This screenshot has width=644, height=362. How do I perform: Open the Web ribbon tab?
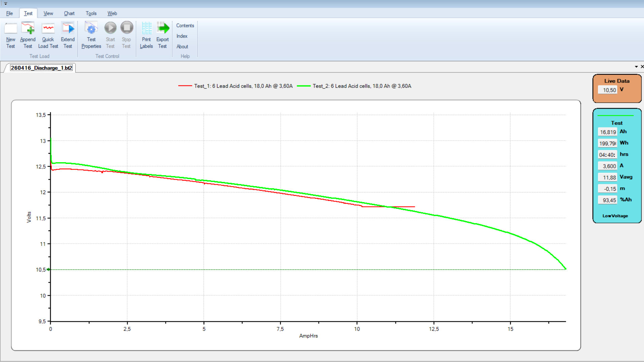(112, 13)
